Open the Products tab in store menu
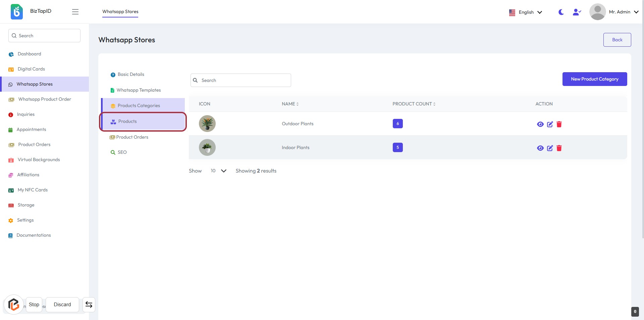Screen dimensions: 644x320 point(127,122)
